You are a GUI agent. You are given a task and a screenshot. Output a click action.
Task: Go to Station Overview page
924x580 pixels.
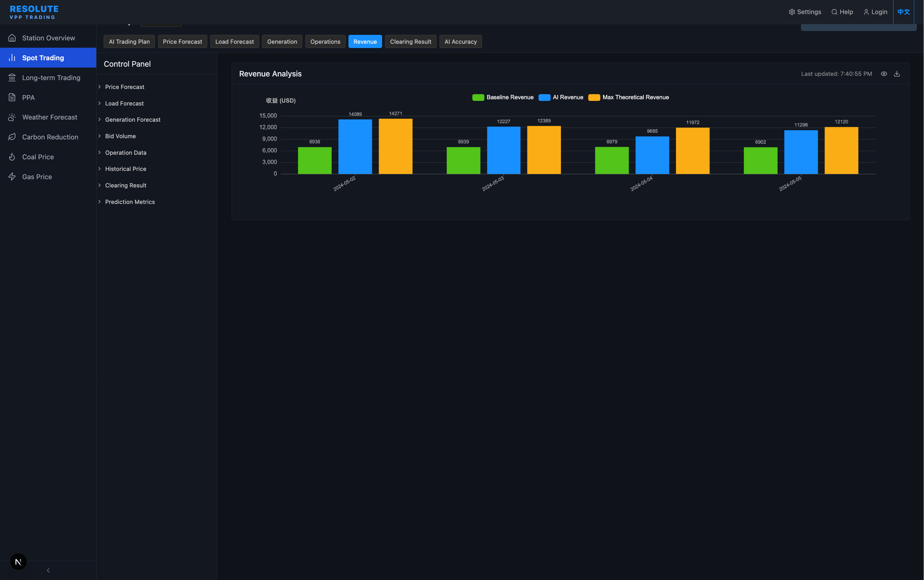point(48,38)
